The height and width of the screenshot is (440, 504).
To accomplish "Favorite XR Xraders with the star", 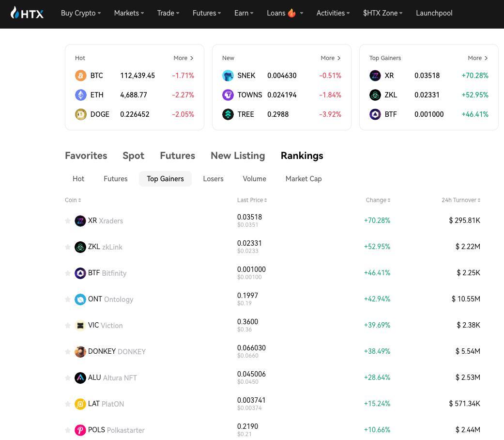I will click(67, 221).
